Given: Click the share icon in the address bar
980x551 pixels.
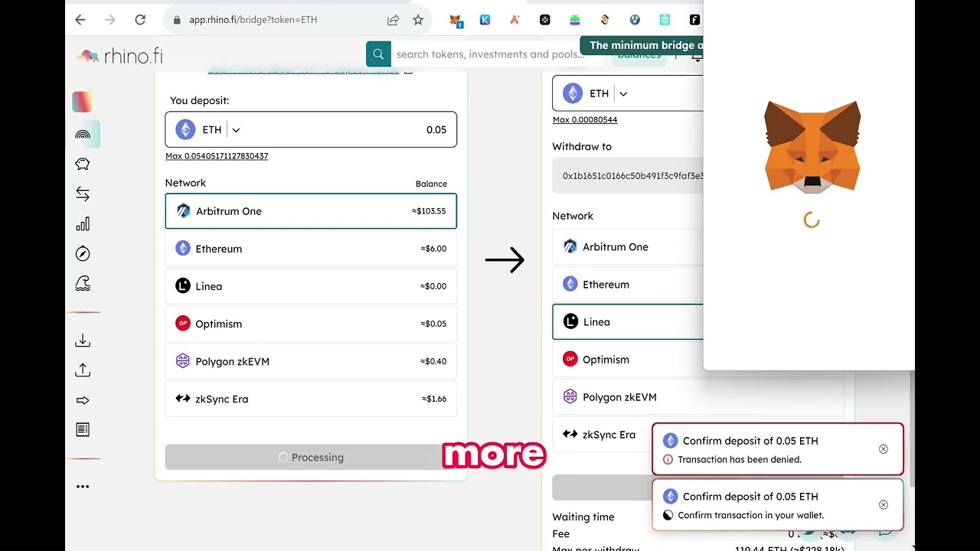Looking at the screenshot, I should pyautogui.click(x=393, y=20).
